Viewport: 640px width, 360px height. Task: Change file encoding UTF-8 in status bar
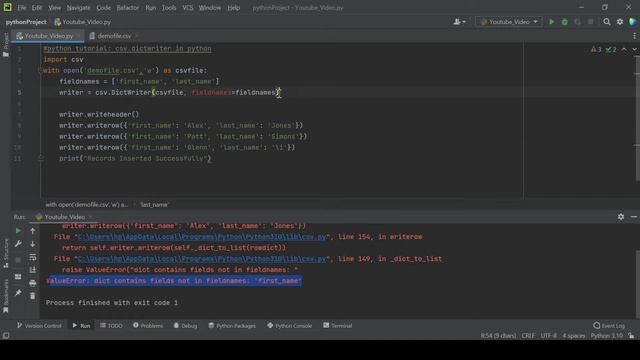549,336
